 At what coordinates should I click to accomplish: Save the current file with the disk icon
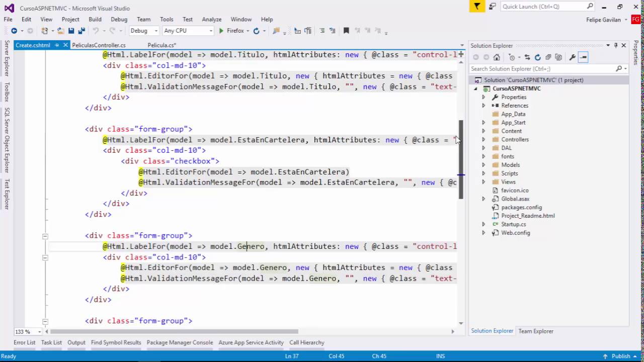71,31
